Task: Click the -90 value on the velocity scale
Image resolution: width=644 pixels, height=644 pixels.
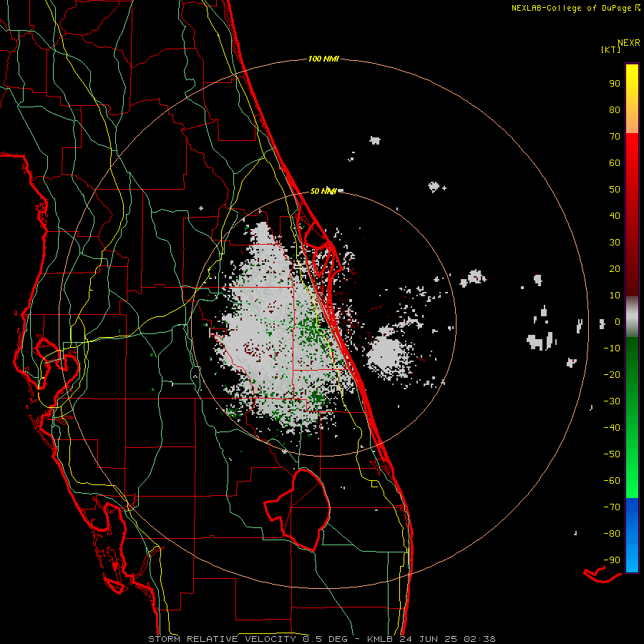Action: [x=612, y=560]
